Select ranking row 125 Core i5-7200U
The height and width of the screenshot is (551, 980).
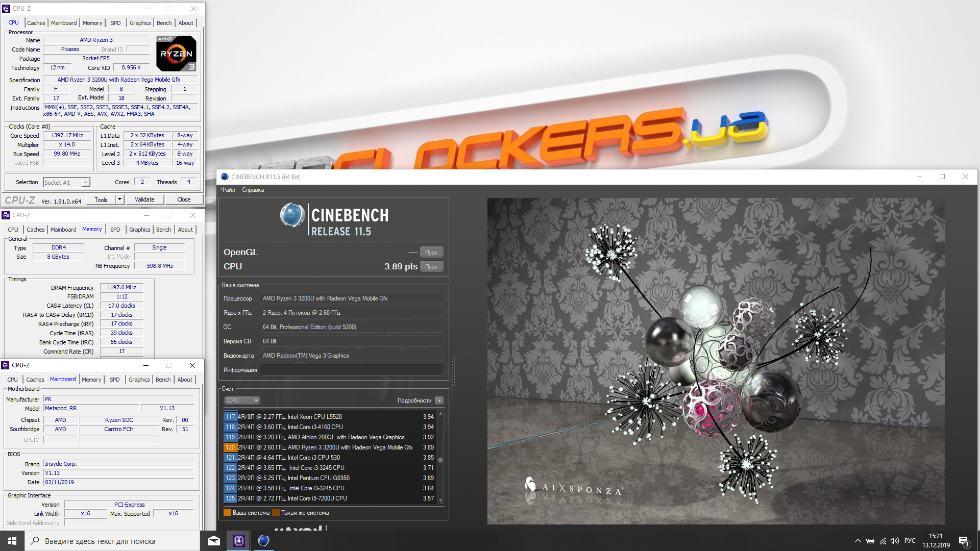[x=329, y=498]
